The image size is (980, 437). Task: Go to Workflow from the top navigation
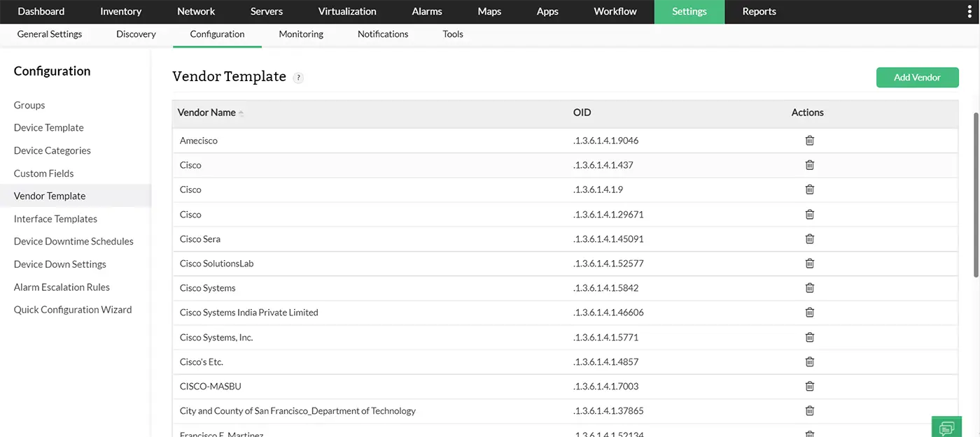click(x=615, y=11)
